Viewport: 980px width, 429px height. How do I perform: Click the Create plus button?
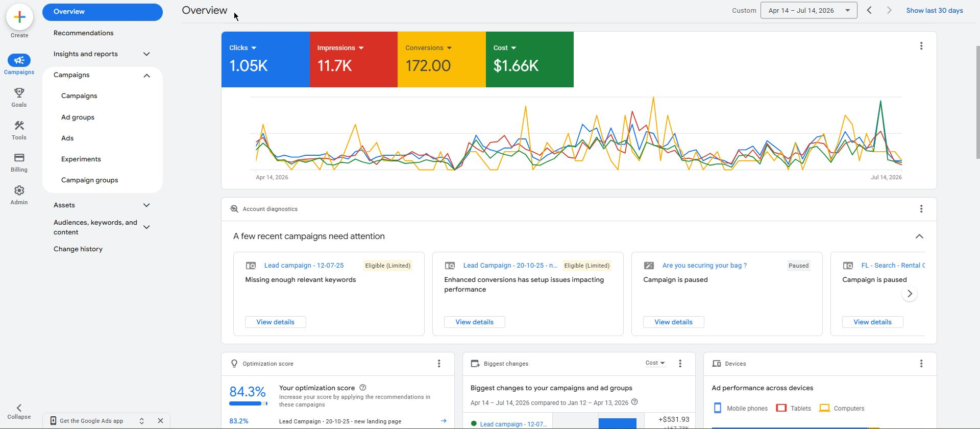tap(19, 17)
